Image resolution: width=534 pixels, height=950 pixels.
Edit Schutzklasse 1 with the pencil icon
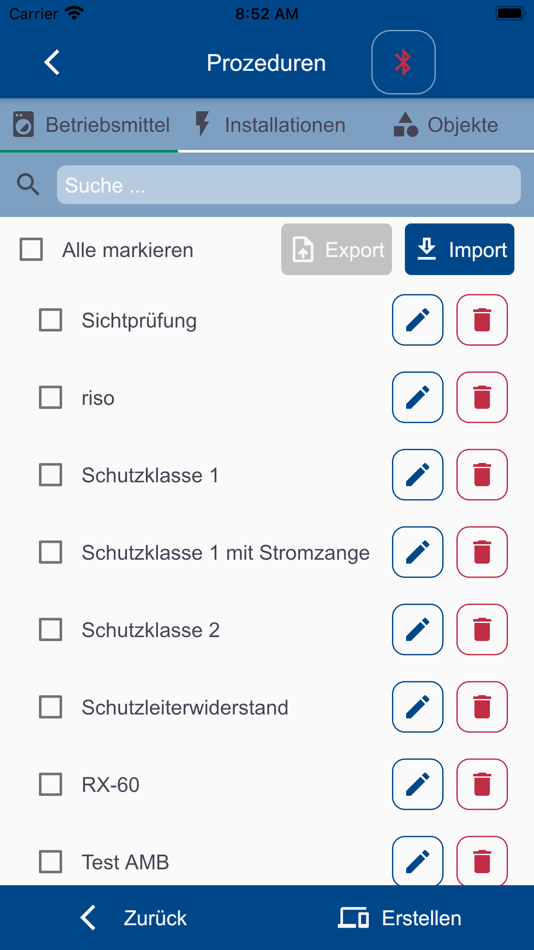[418, 474]
